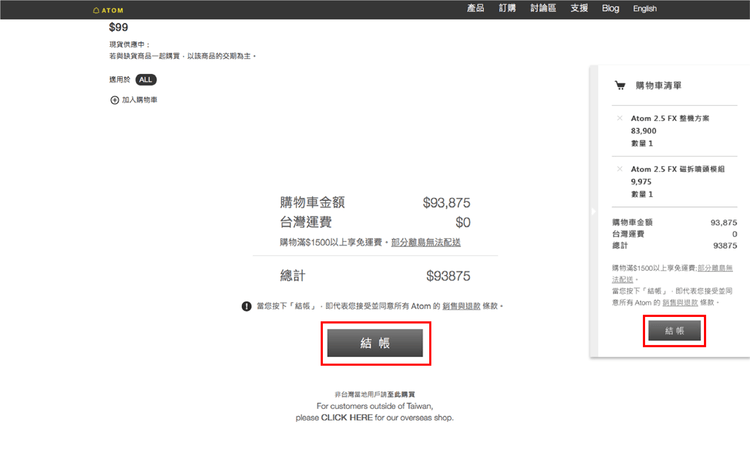Collapse the cart sidebar with arrow handle
The width and height of the screenshot is (750, 450).
click(x=594, y=211)
